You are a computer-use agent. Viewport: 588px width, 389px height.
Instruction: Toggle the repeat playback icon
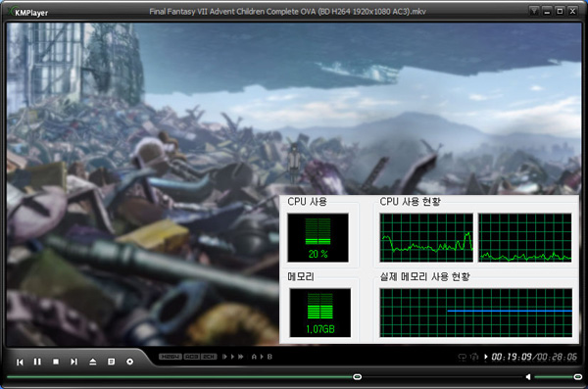(463, 357)
